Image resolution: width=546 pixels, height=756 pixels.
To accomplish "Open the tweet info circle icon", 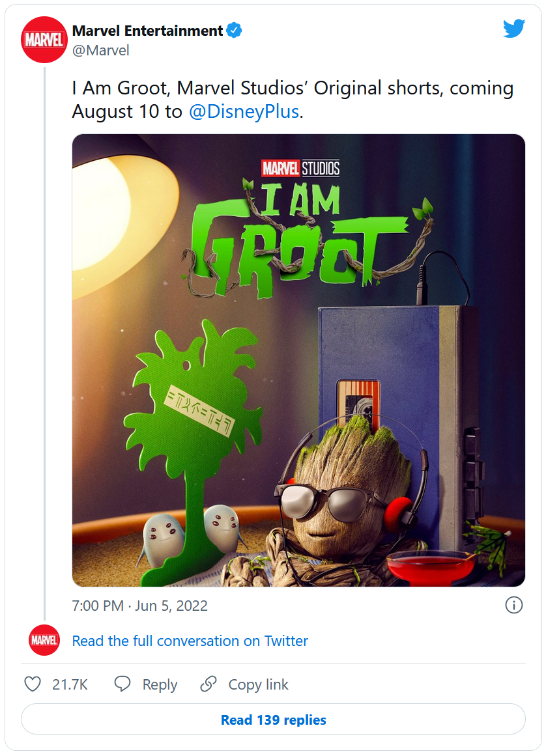I will [513, 606].
